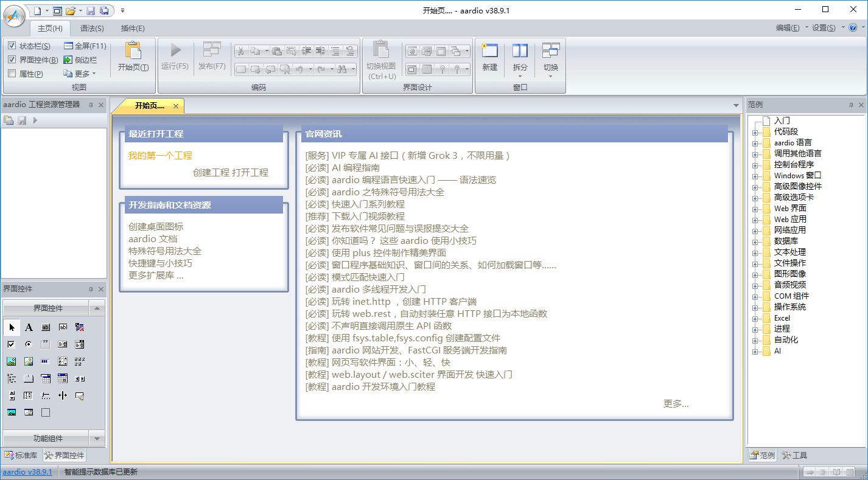Switch to the 主页(H) ribbon tab
The width and height of the screenshot is (868, 480).
[50, 28]
